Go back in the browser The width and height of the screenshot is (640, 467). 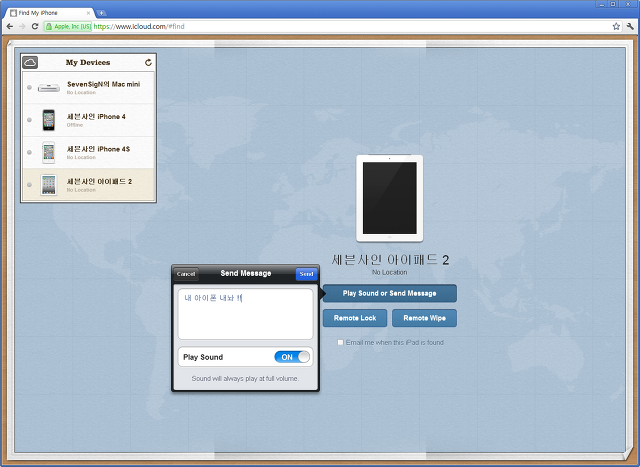point(10,27)
